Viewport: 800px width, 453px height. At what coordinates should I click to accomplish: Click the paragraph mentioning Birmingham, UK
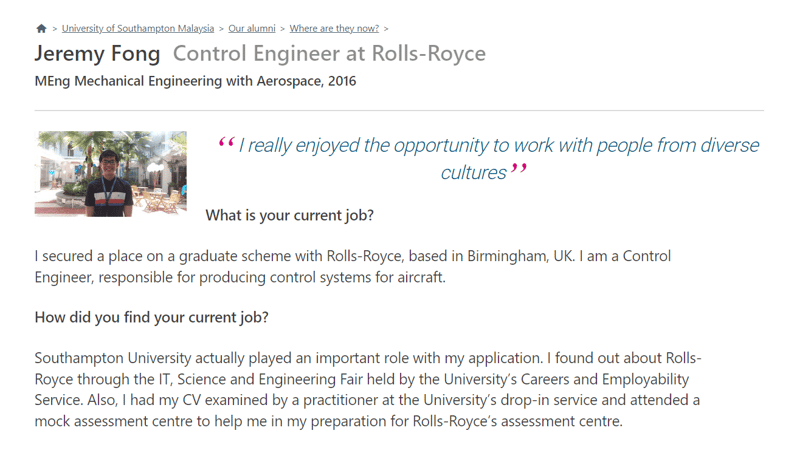click(x=353, y=266)
